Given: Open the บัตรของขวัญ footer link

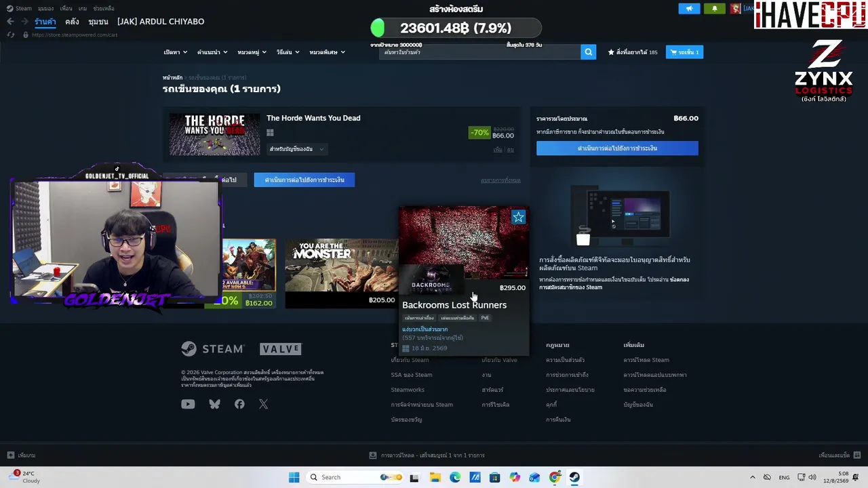Looking at the screenshot, I should click(x=406, y=420).
